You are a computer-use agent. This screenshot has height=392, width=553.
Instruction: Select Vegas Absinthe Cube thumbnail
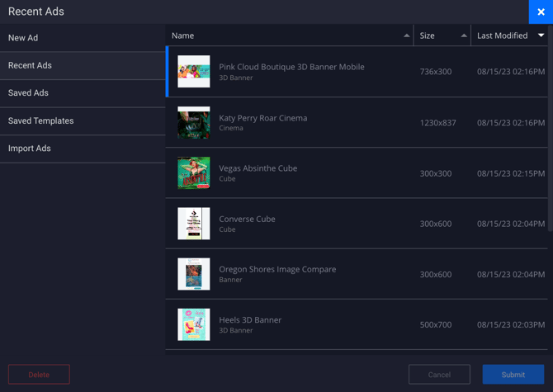coord(194,173)
